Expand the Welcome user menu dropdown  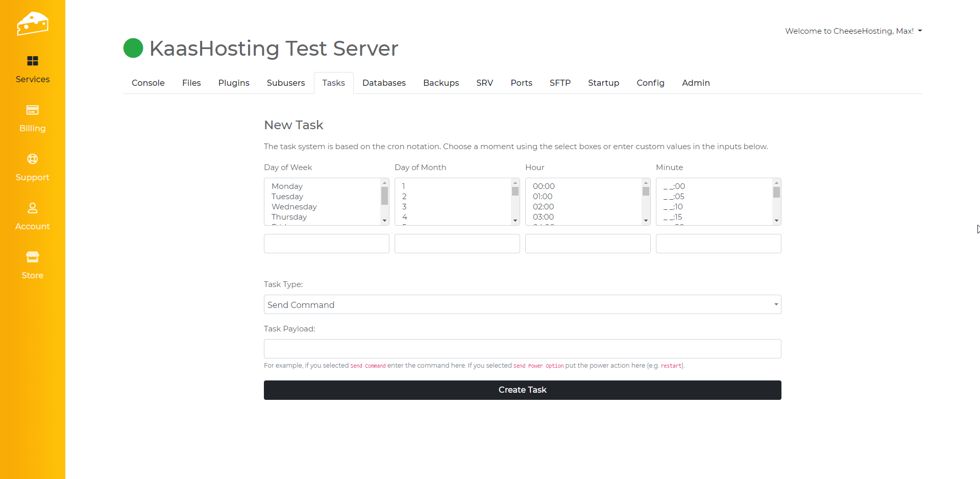(x=853, y=31)
